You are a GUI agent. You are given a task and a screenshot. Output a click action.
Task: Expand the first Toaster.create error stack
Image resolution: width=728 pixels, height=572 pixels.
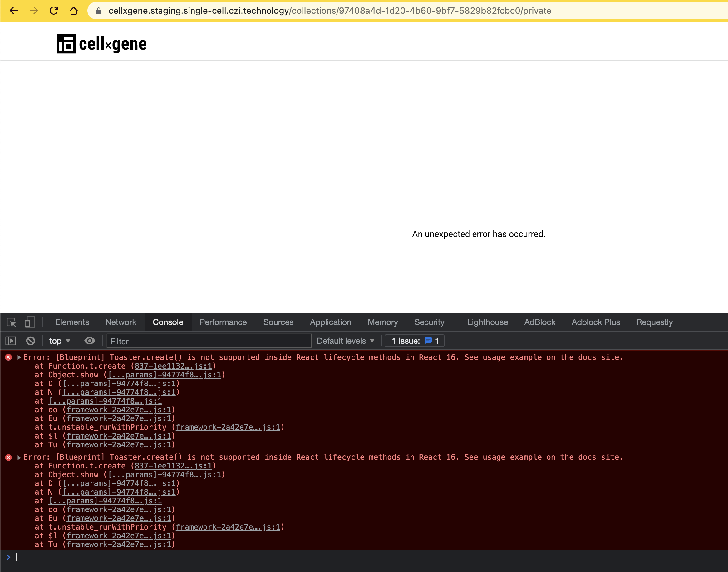coord(19,357)
